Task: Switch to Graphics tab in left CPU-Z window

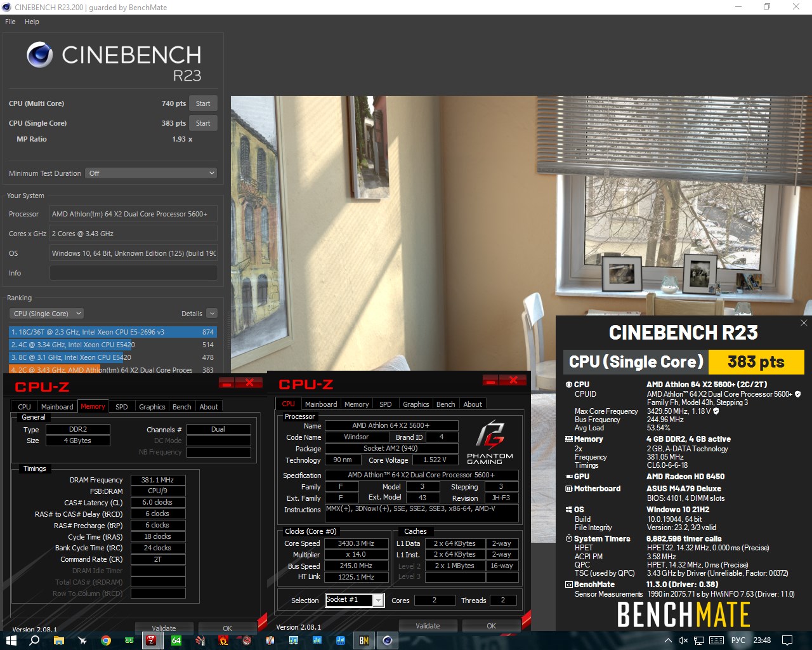Action: pyautogui.click(x=152, y=407)
